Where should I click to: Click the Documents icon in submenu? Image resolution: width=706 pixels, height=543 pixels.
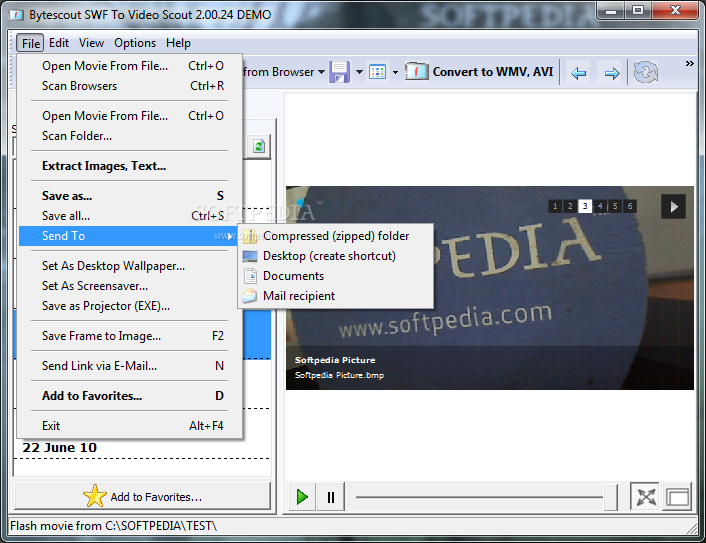point(250,276)
